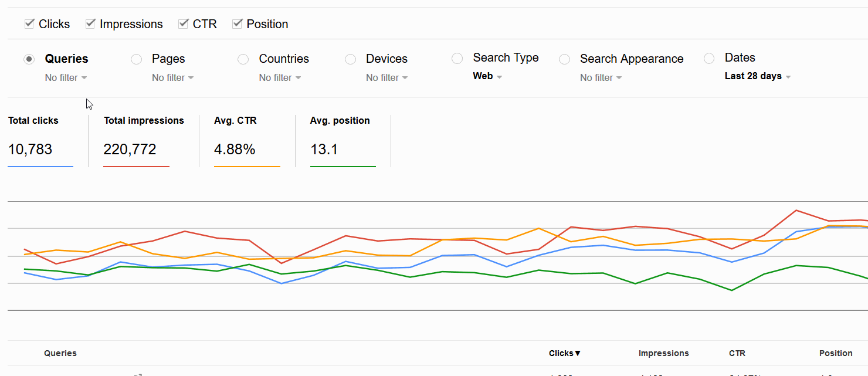Click the Search Appearance dimension label
This screenshot has height=376, width=868.
point(632,59)
